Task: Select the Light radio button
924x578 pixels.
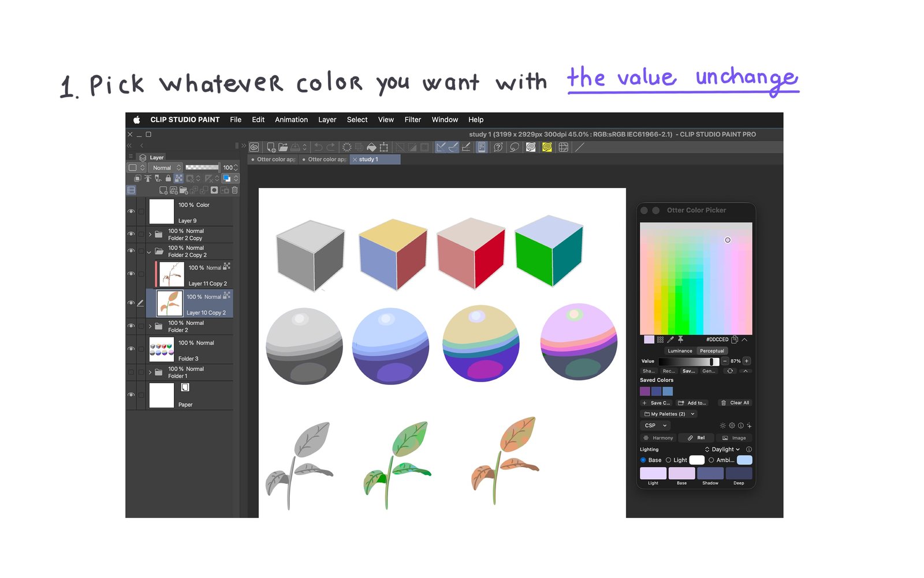Action: pyautogui.click(x=668, y=460)
